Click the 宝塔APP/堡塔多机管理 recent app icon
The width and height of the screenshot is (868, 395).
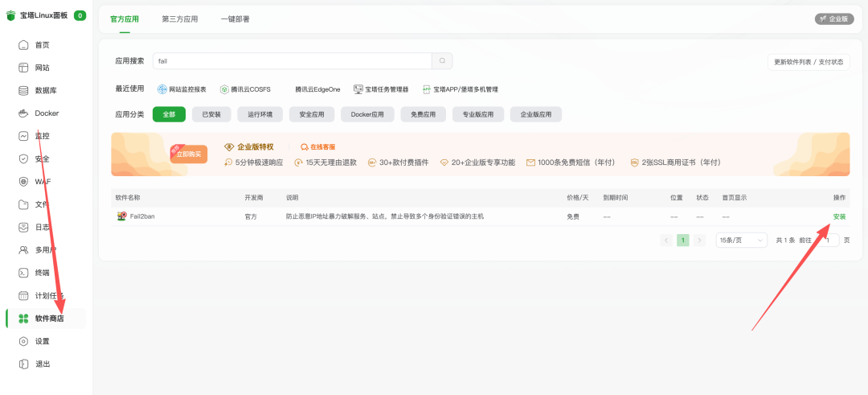click(426, 89)
